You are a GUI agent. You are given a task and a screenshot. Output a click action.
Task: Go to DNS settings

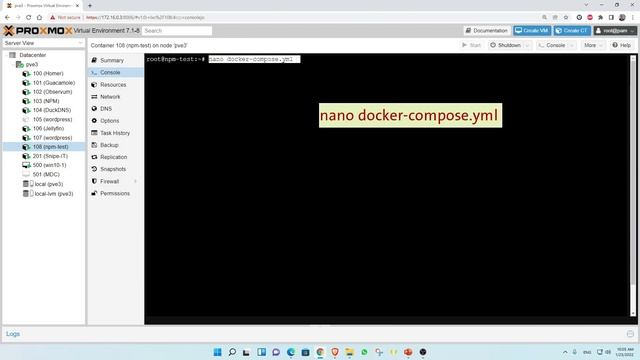coord(106,109)
